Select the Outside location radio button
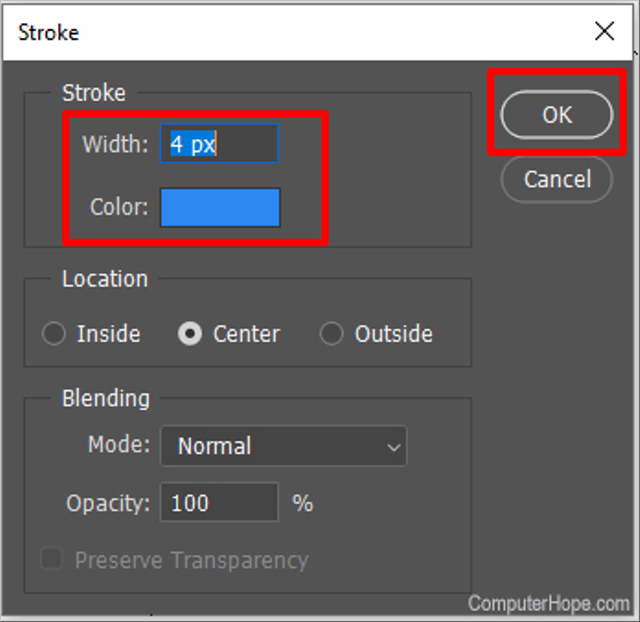Viewport: 640px width, 622px height. pyautogui.click(x=331, y=333)
